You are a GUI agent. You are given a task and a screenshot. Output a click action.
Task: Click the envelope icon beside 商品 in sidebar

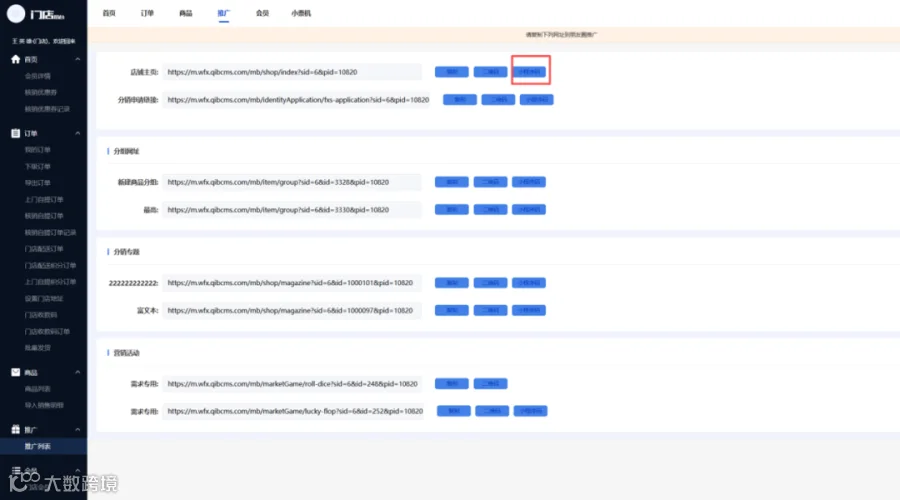pos(15,373)
